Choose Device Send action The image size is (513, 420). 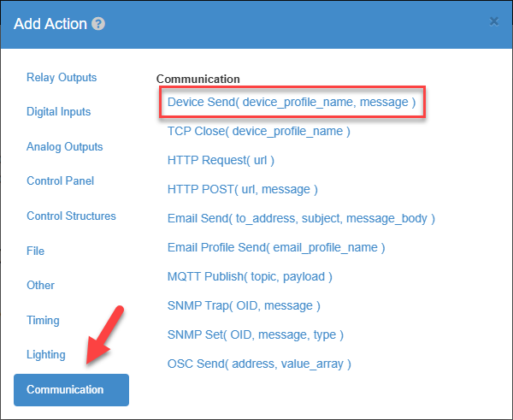292,102
